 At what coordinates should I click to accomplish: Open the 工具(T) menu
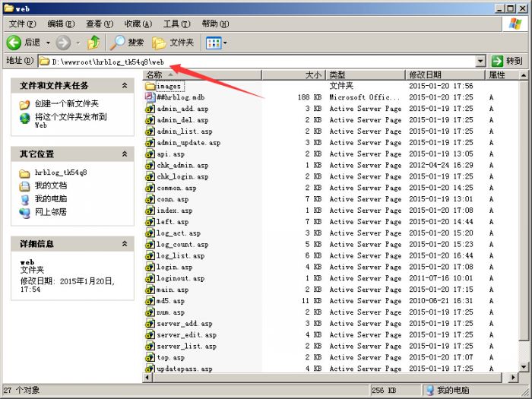click(176, 24)
